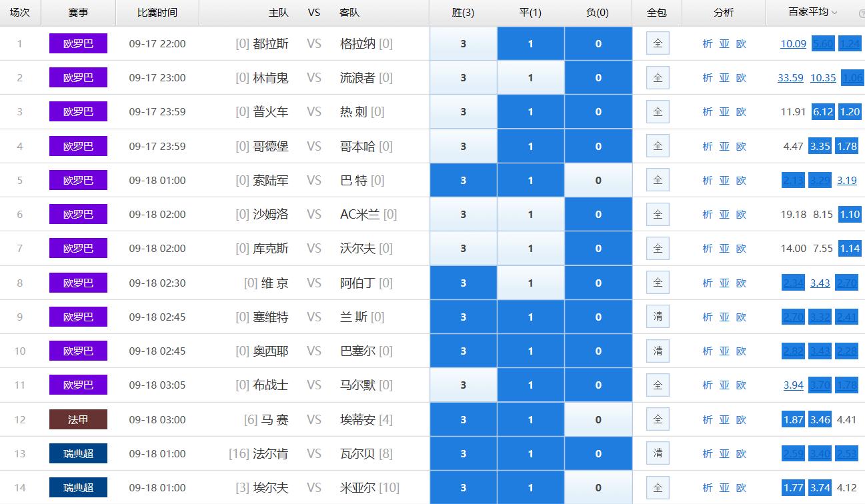Open 欧 odds link for 沙姆洛 match

click(741, 214)
